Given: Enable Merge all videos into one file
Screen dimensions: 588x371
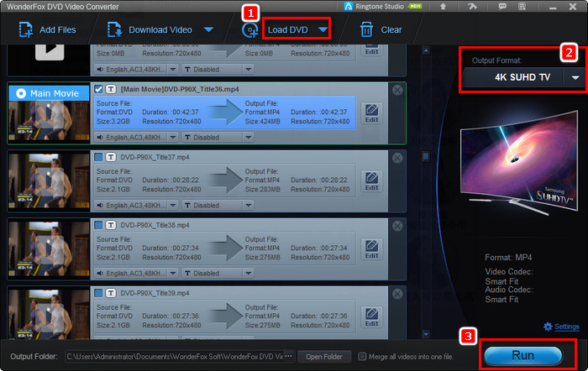Looking at the screenshot, I should (362, 357).
